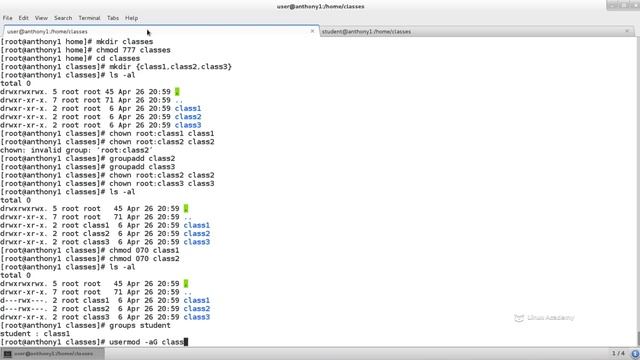Click the 'd---rwx---. 2 root class2' listing row
This screenshot has height=360, width=640.
[x=105, y=309]
